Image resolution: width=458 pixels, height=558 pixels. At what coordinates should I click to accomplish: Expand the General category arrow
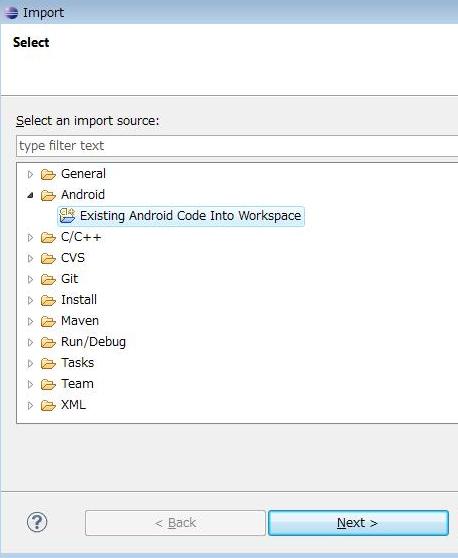tap(31, 174)
